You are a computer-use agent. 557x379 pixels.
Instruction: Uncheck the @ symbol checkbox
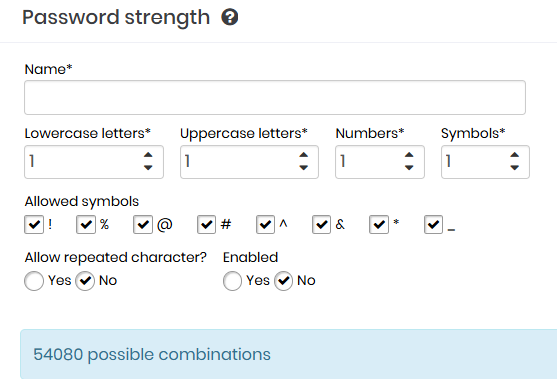coord(143,224)
